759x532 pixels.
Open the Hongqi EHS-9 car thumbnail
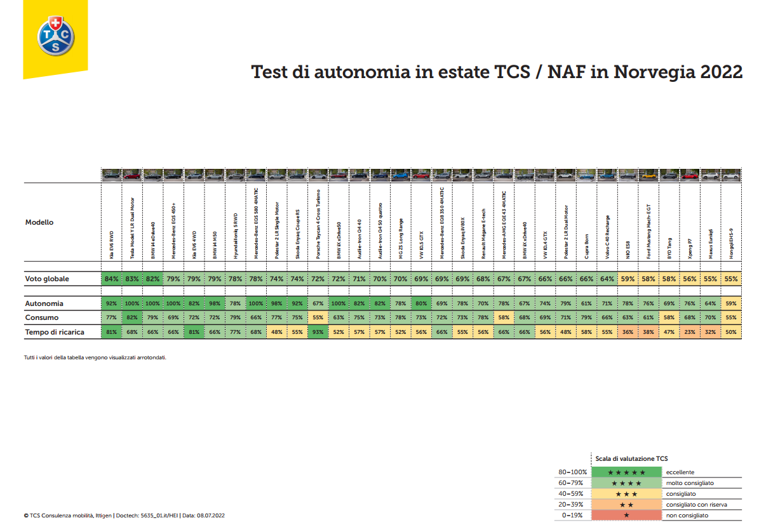[731, 175]
